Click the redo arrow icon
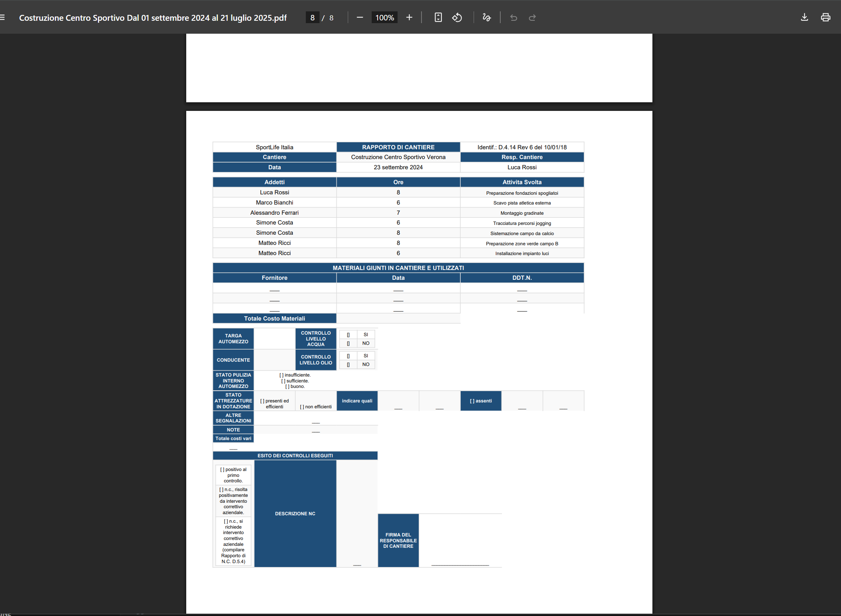Image resolution: width=841 pixels, height=616 pixels. click(532, 18)
